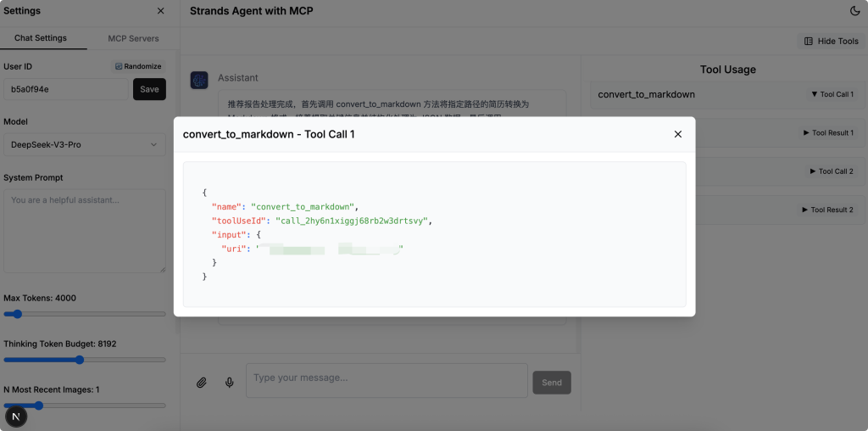Click the System Prompt text area
This screenshot has width=868, height=431.
point(85,231)
